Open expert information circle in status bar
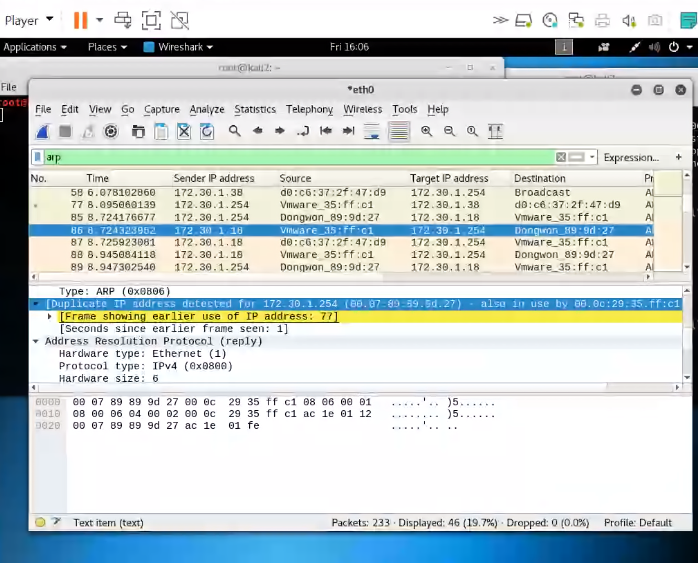Image resolution: width=698 pixels, height=563 pixels. coord(40,522)
